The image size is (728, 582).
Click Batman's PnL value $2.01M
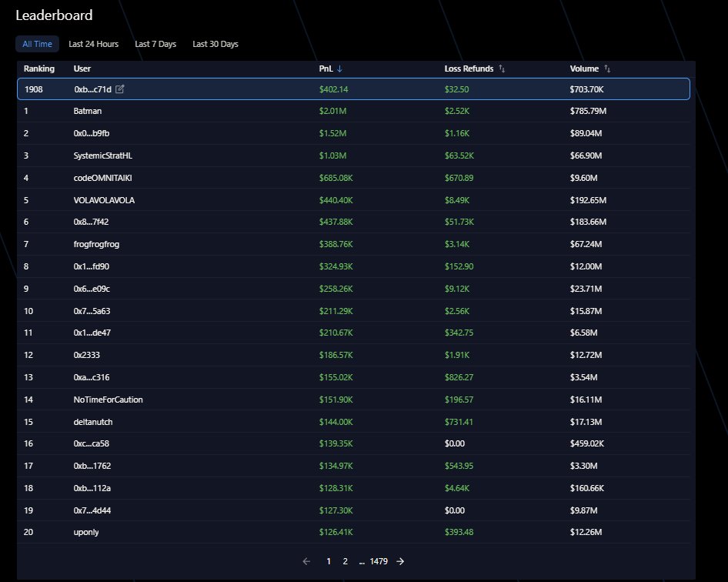point(332,111)
